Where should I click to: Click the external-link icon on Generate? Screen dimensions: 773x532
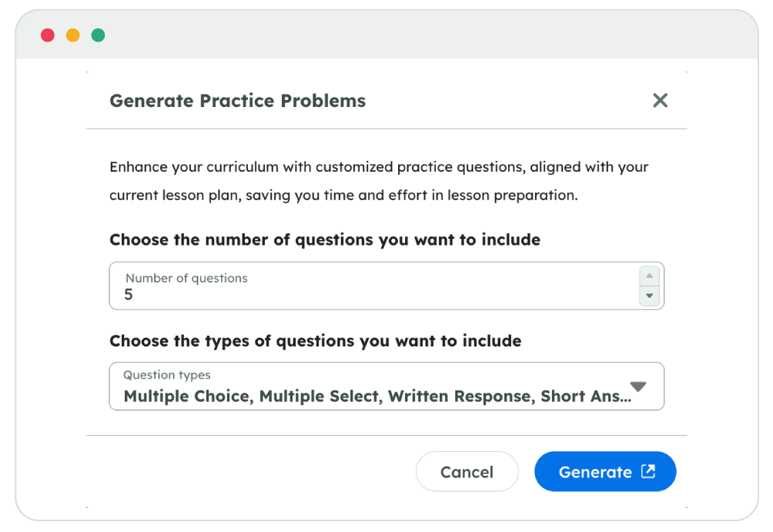(x=648, y=471)
